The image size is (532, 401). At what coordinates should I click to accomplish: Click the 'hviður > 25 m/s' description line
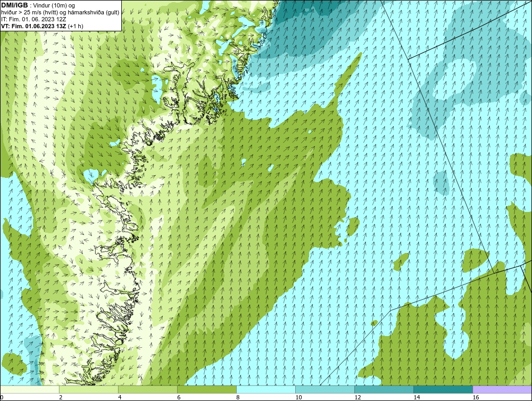pyautogui.click(x=60, y=12)
